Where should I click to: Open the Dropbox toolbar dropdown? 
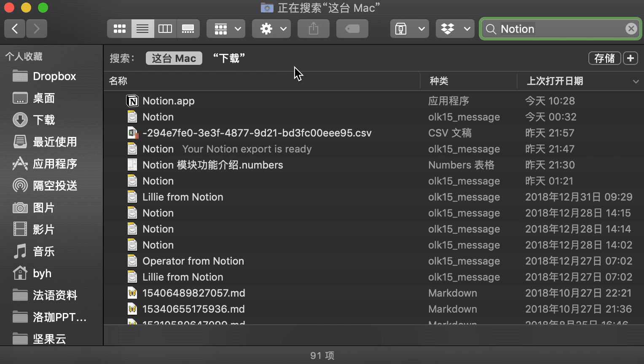point(455,29)
